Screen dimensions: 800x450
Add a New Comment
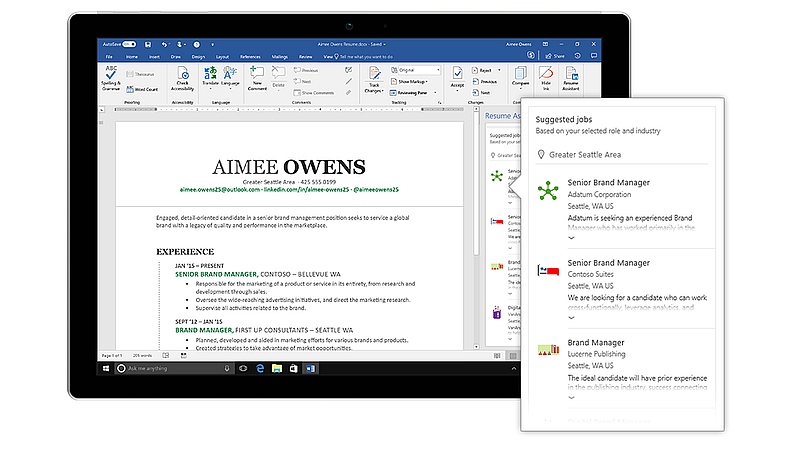tap(257, 79)
